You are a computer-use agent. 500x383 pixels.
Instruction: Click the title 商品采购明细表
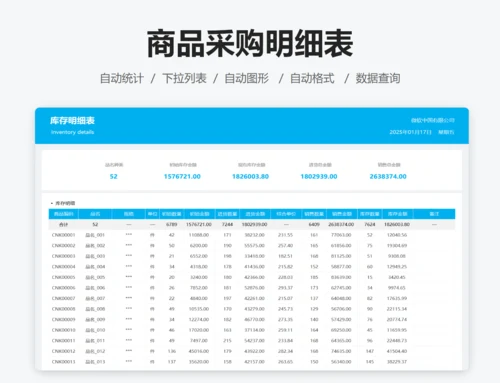(250, 44)
